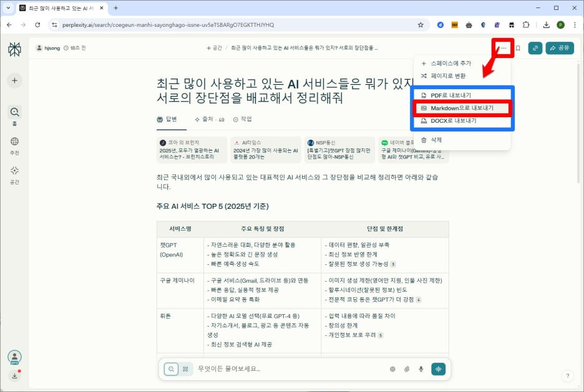This screenshot has height=392, width=584.
Task: Start a new thread with plus button
Action: coord(14,80)
